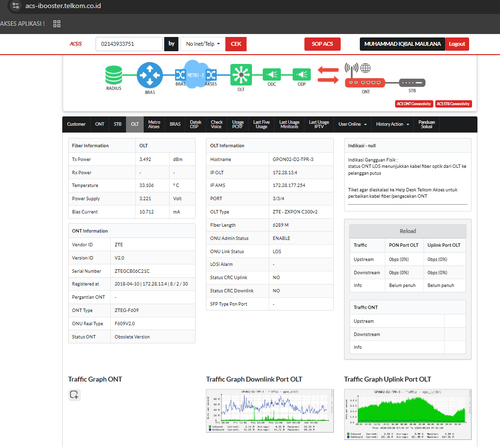Click the browser address bar URL
Viewport: 500px width, 447px height.
click(x=63, y=6)
